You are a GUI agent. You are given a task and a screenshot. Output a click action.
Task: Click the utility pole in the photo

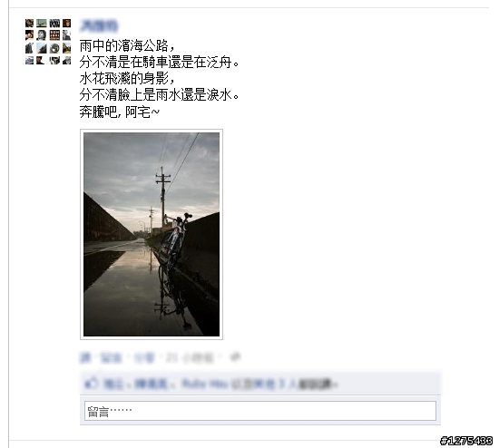tap(163, 198)
